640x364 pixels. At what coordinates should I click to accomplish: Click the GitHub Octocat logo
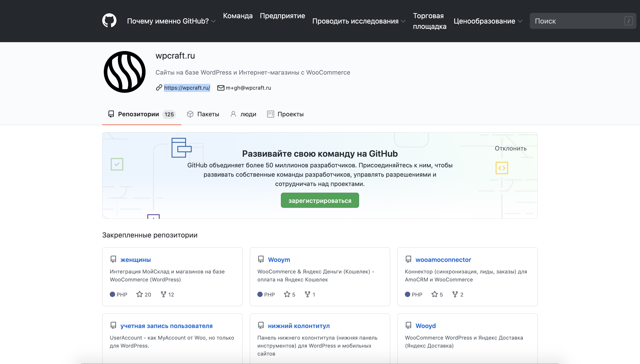pyautogui.click(x=109, y=20)
